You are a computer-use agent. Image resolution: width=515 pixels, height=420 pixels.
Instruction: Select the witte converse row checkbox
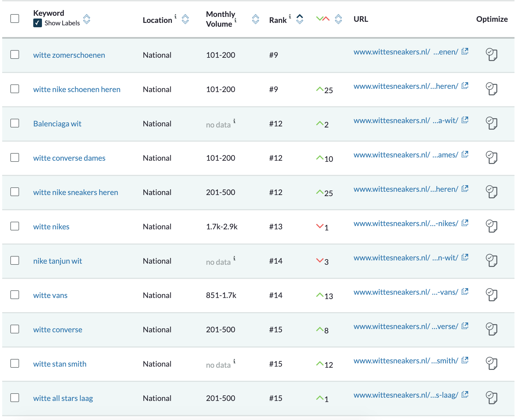[15, 329]
